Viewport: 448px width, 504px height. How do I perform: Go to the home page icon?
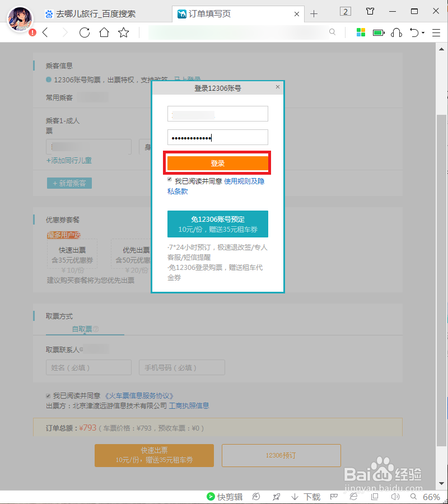[x=104, y=32]
